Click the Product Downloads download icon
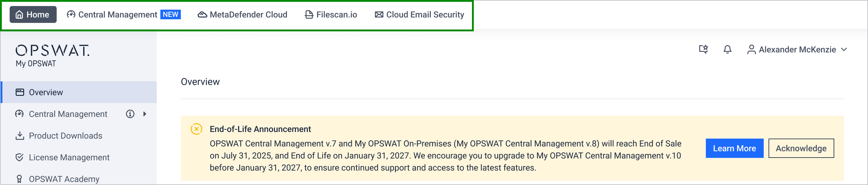This screenshot has width=868, height=185. point(20,136)
